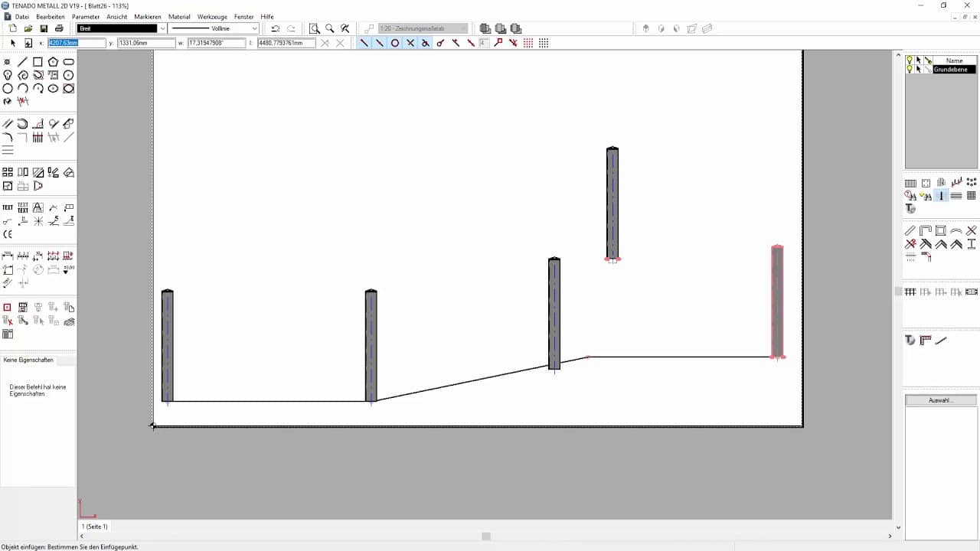980x551 pixels.
Task: Toggle visibility bulb in layer header row
Action: [910, 60]
